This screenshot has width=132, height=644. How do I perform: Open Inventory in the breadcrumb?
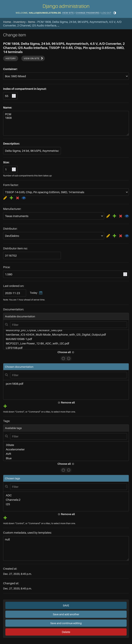tap(19, 22)
